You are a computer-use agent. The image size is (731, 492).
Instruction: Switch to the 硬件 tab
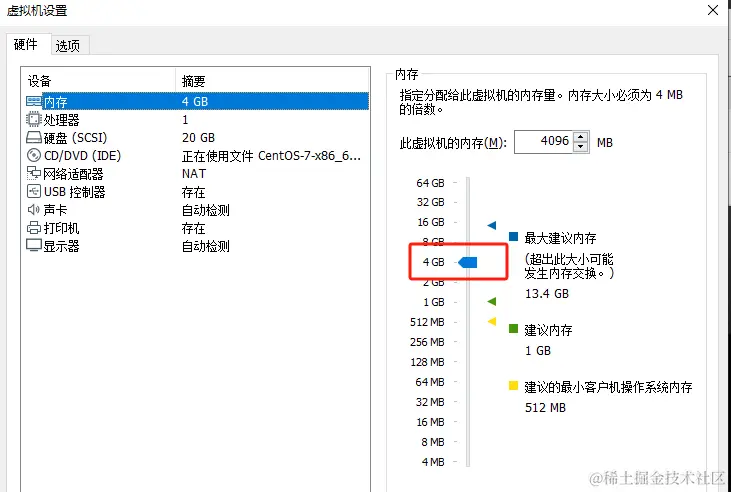27,44
